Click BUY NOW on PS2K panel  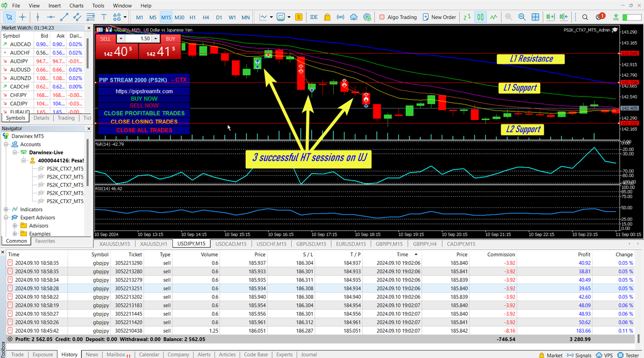(144, 99)
